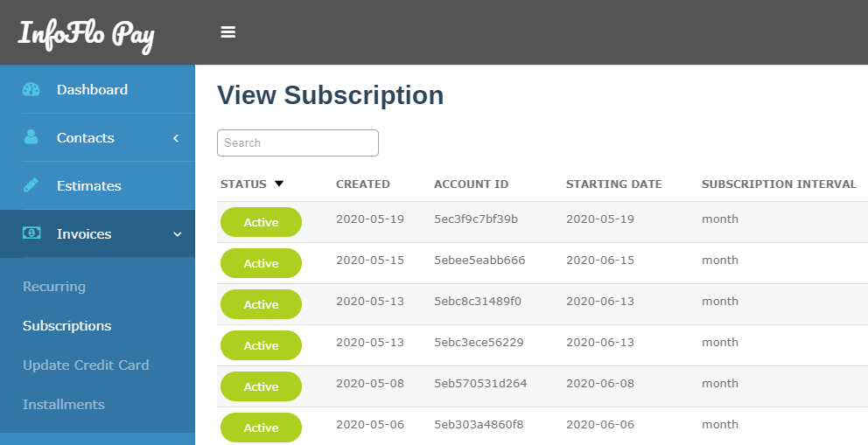
Task: Click Active badge for account 5ebee5eabb666
Action: [262, 263]
